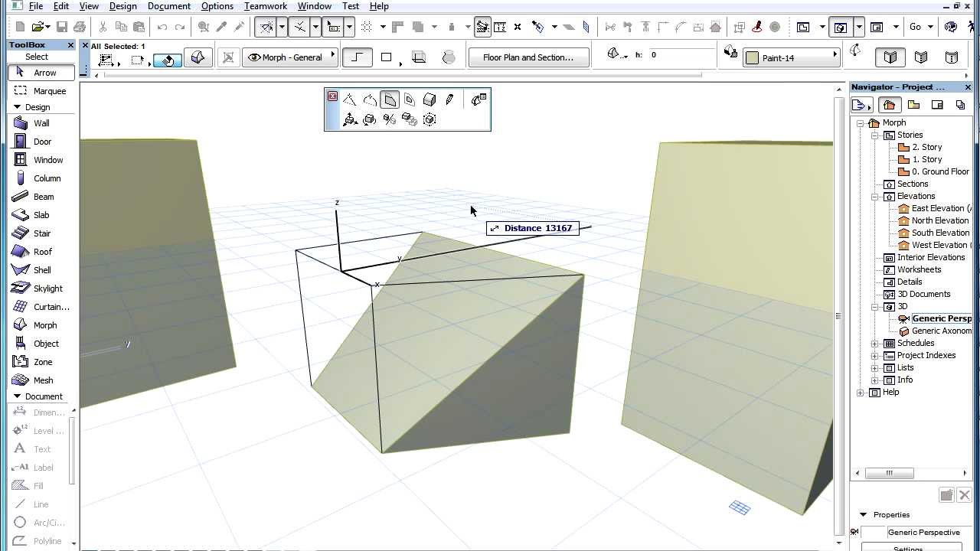Toggle the stepped polyline geometry method button
The height and width of the screenshot is (551, 980).
pos(356,57)
